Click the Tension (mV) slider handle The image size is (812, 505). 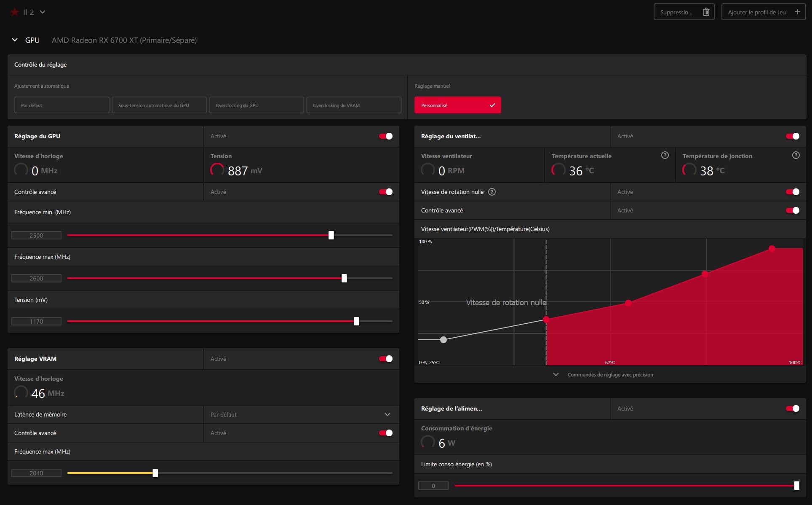tap(356, 321)
